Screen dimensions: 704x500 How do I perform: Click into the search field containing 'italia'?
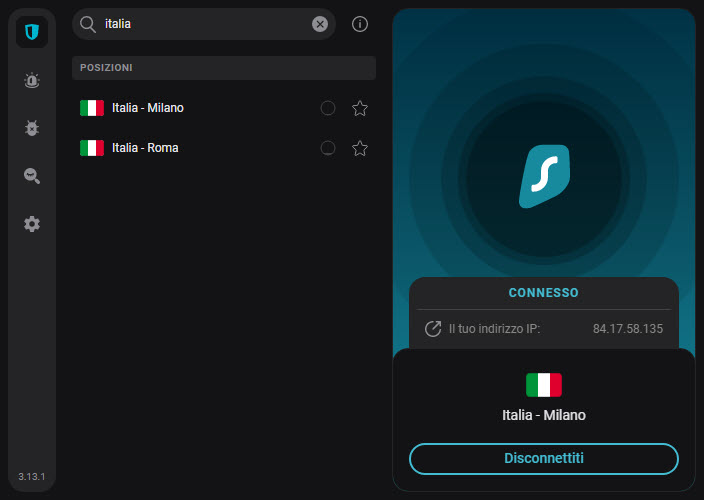(x=204, y=24)
